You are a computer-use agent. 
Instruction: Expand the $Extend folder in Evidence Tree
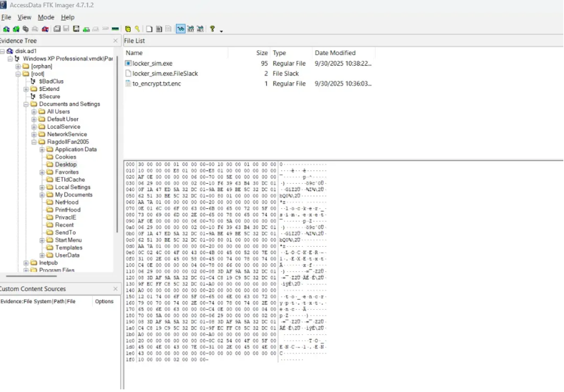[x=27, y=88]
